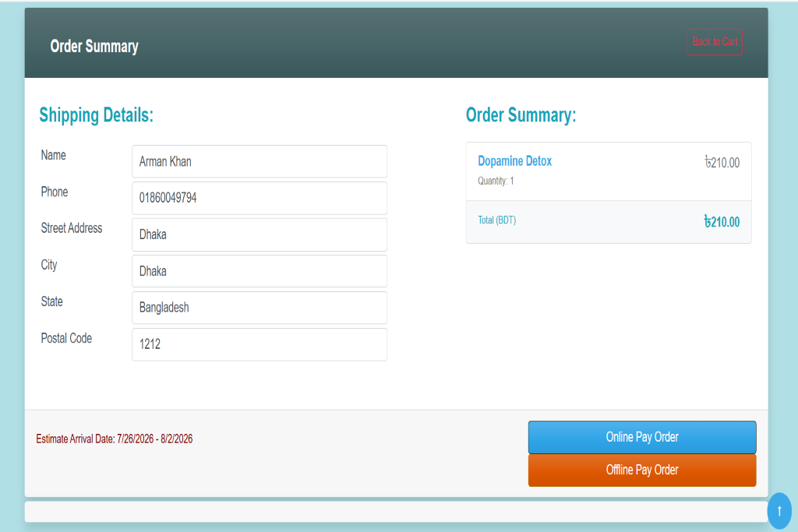Click the Name field label

(x=54, y=155)
